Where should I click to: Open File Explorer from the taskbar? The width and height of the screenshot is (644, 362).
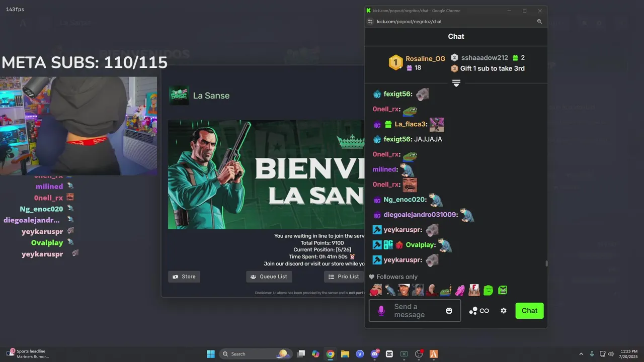pos(345,354)
